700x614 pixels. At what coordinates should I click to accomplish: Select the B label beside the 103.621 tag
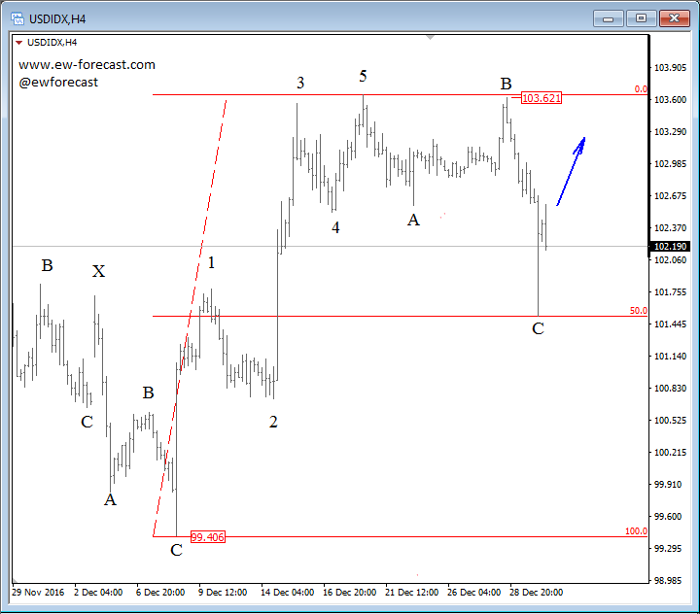506,84
